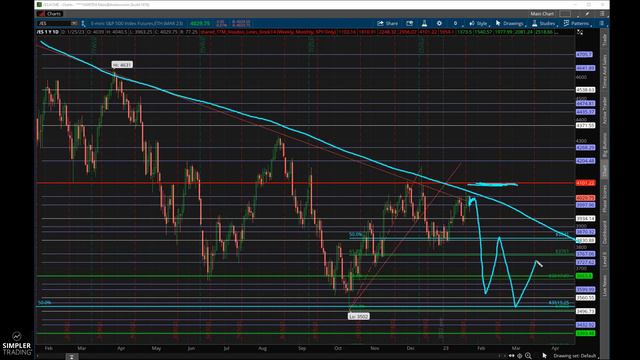
Task: Open the Big Buttons sidebar tab
Action: [x=604, y=144]
